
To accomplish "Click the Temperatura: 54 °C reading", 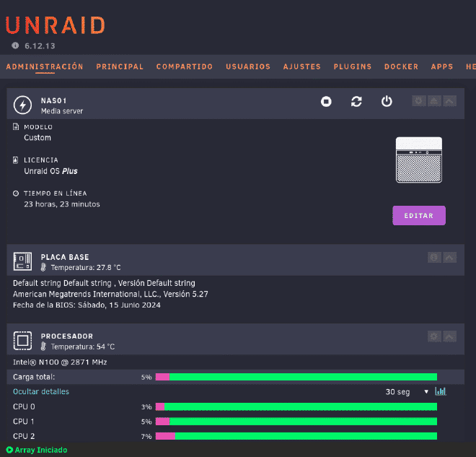I will tap(82, 347).
